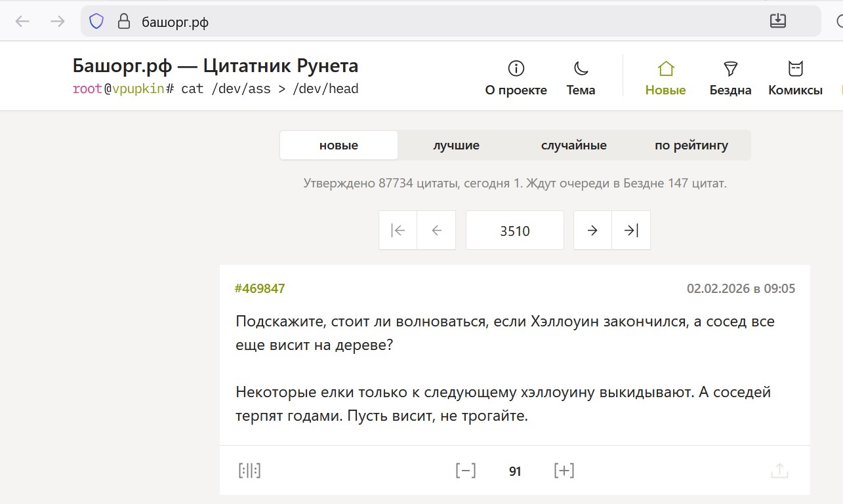This screenshot has width=843, height=504.
Task: Select the новые tab
Action: (339, 145)
